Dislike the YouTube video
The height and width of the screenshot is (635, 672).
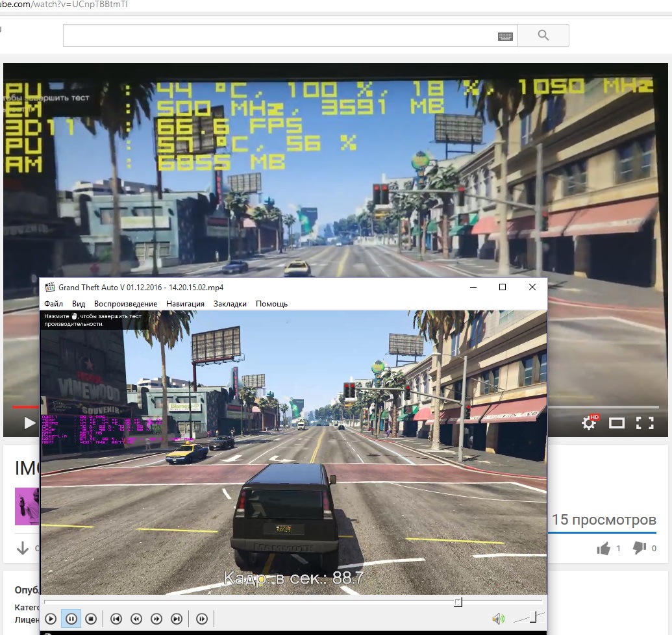(640, 549)
